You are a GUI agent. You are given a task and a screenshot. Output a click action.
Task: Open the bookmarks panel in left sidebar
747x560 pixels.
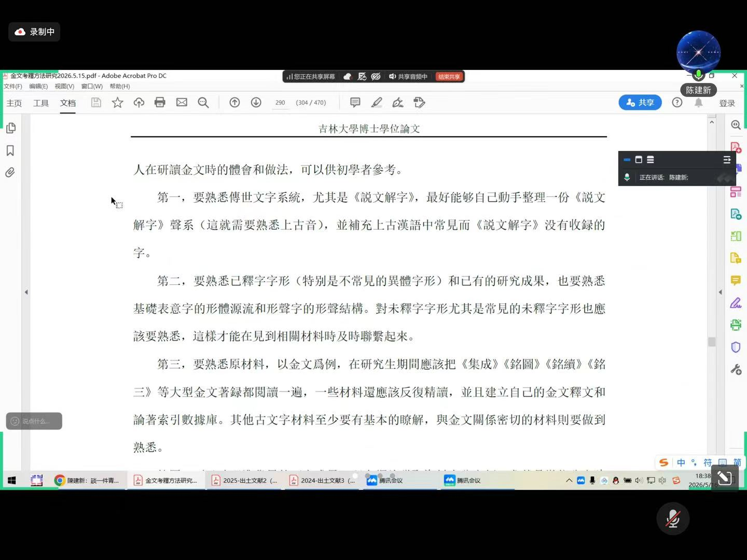coord(10,150)
